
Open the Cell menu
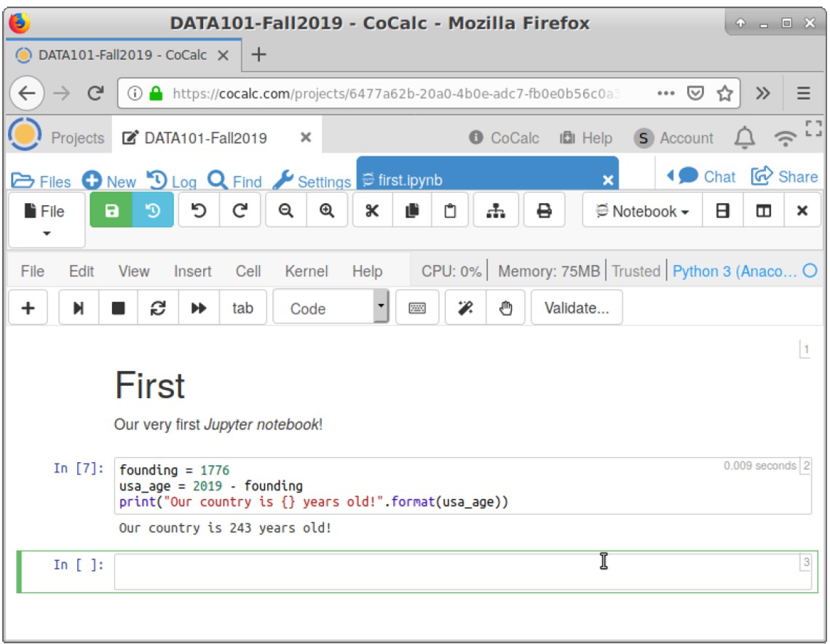pos(248,271)
